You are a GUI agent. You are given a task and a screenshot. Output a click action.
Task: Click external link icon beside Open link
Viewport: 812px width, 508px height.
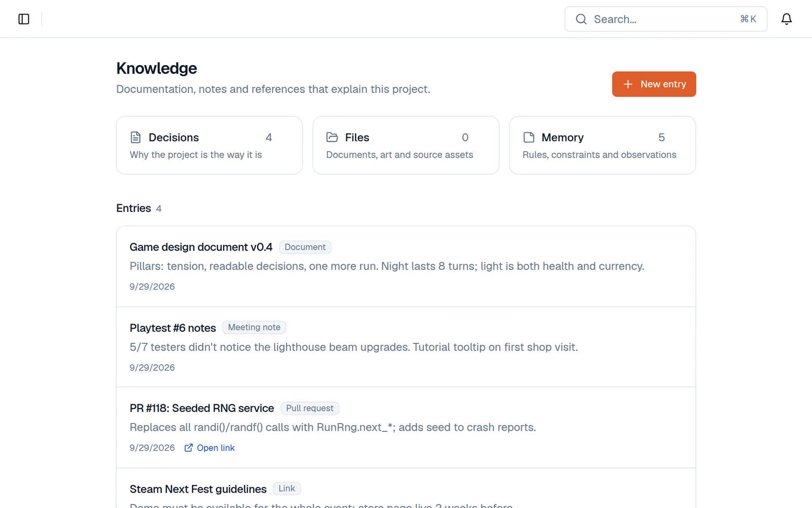coord(188,448)
